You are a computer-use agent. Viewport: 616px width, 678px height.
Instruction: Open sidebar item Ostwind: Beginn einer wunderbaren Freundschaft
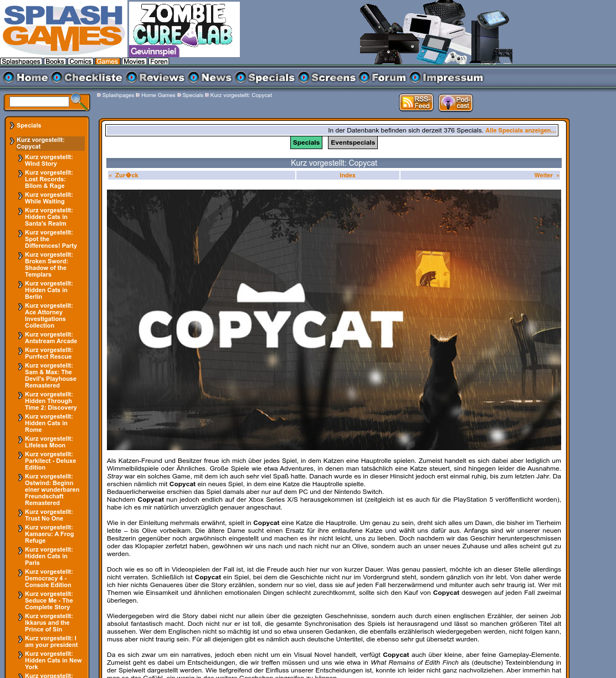(52, 490)
